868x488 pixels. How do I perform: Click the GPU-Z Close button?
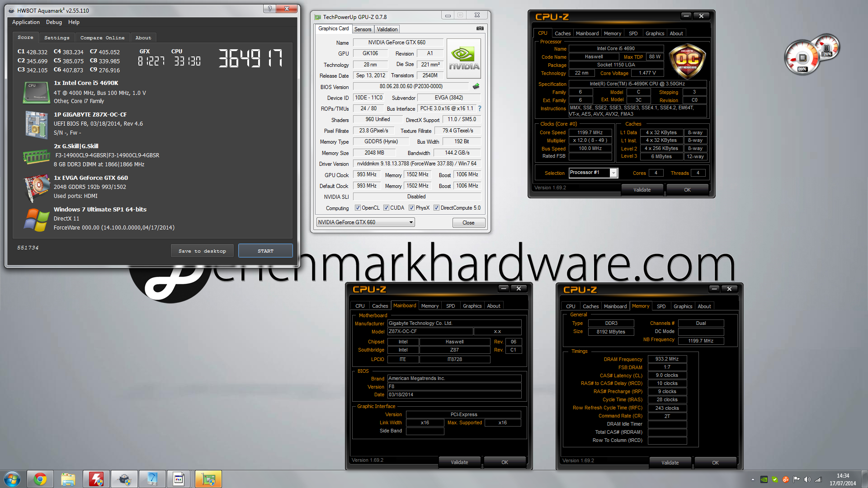click(x=469, y=223)
